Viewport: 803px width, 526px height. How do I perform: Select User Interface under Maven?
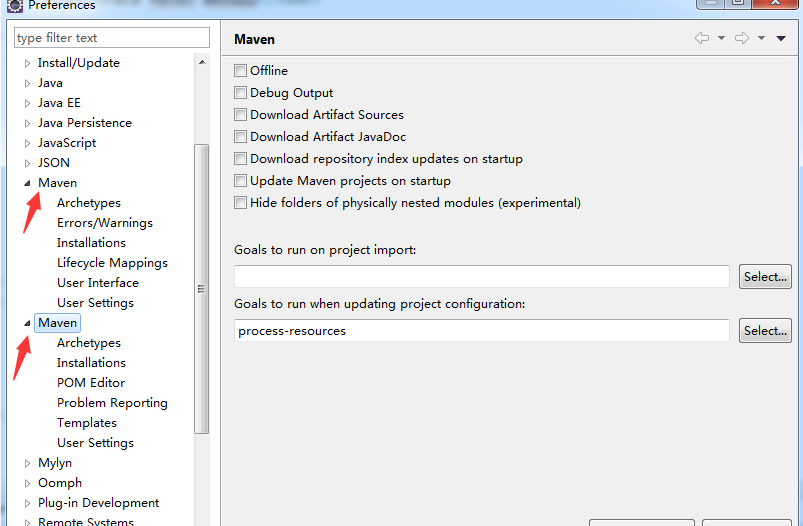[98, 283]
